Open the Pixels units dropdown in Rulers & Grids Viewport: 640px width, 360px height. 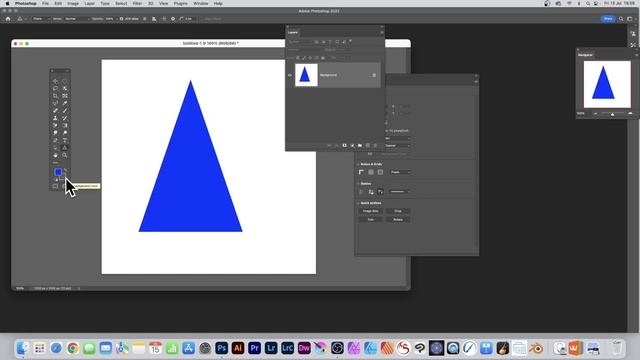[400, 172]
